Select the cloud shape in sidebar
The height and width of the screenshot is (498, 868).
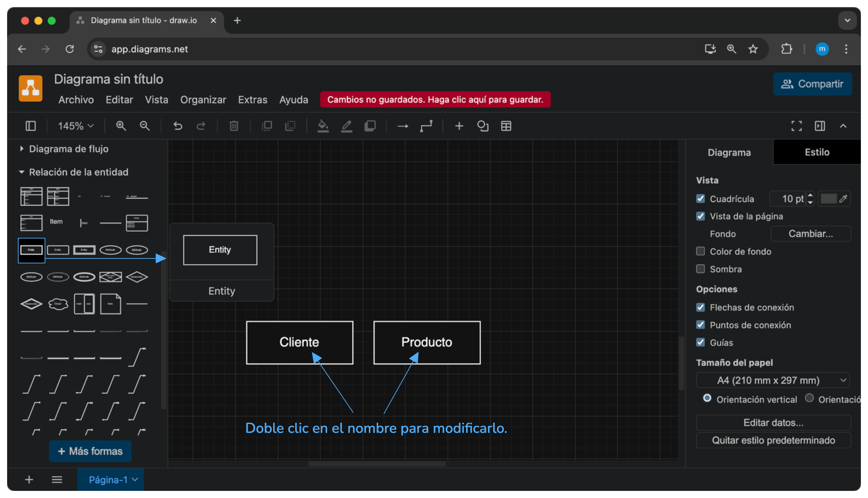click(58, 304)
